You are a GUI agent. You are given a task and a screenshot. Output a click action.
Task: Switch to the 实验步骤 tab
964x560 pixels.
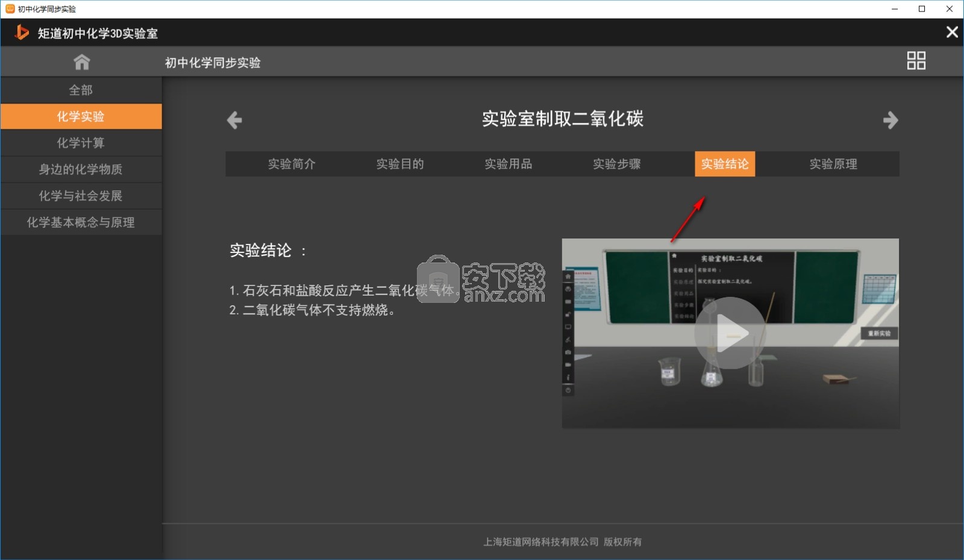point(617,164)
